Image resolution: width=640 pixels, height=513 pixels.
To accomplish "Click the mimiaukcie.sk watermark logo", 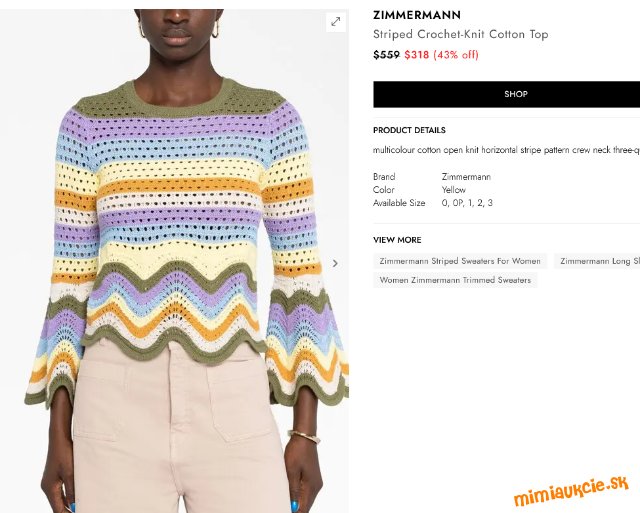I will coord(571,490).
